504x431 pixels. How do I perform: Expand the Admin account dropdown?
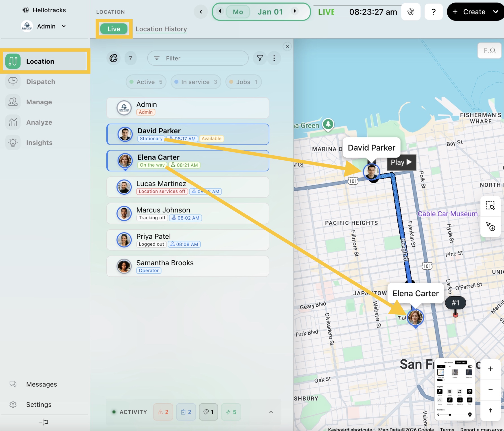tap(64, 26)
